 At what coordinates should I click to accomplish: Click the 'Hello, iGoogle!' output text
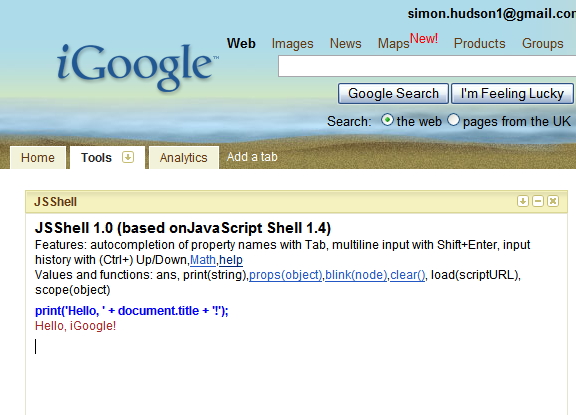pyautogui.click(x=75, y=326)
